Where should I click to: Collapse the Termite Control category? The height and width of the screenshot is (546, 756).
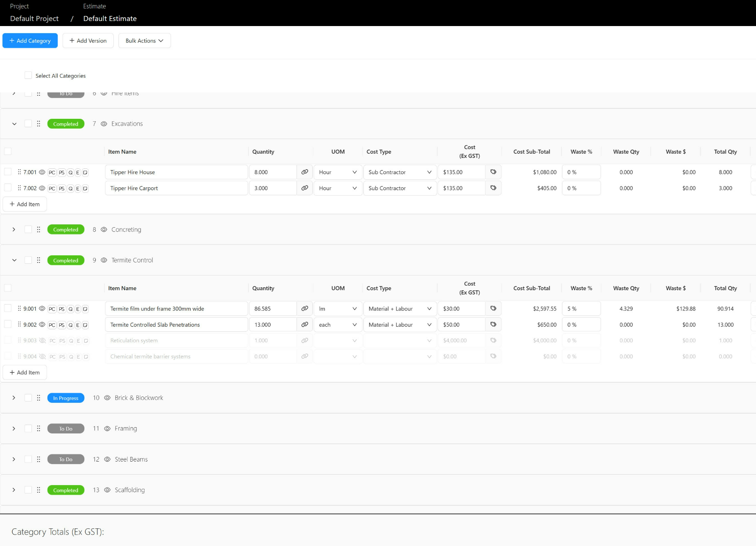[x=14, y=260]
